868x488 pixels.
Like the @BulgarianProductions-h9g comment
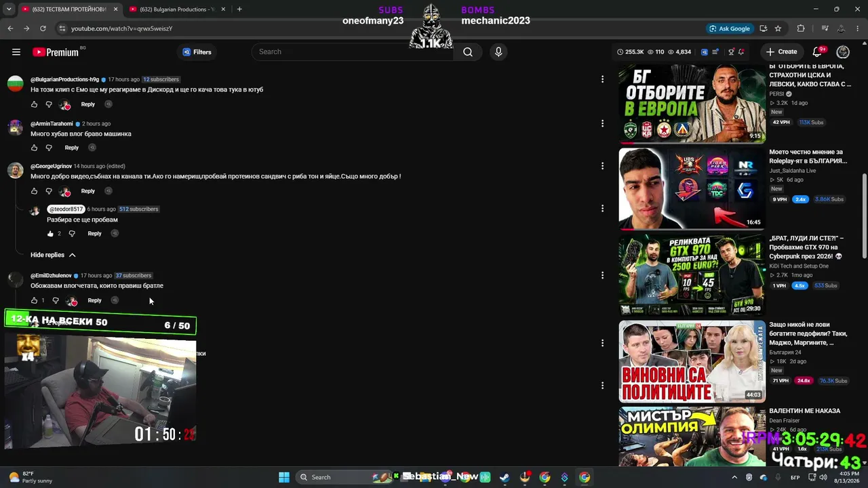coord(35,104)
